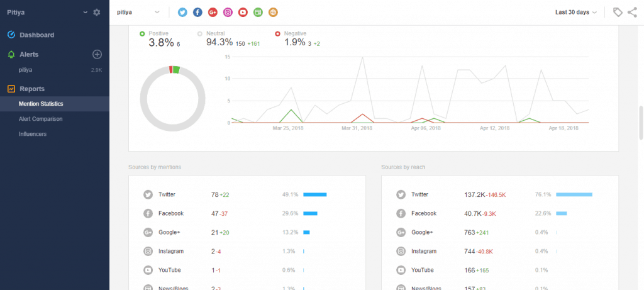This screenshot has height=290, width=644.
Task: Open settings gear next to Pitiya
Action: click(96, 13)
